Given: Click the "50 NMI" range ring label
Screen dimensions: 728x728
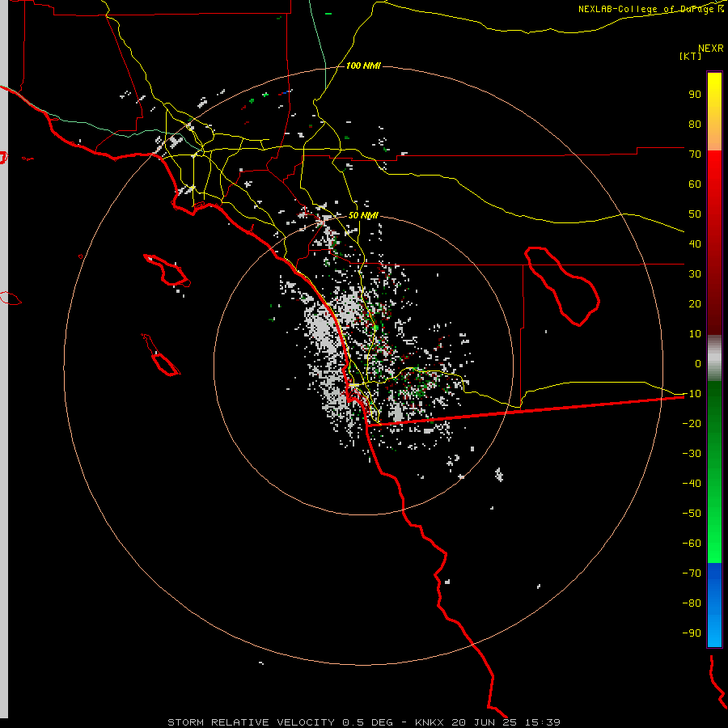Looking at the screenshot, I should pyautogui.click(x=363, y=216).
